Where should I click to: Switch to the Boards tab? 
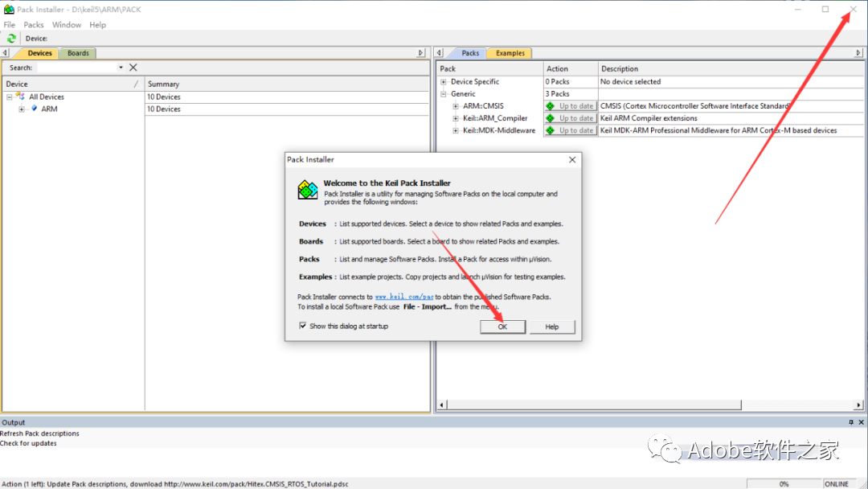tap(77, 52)
